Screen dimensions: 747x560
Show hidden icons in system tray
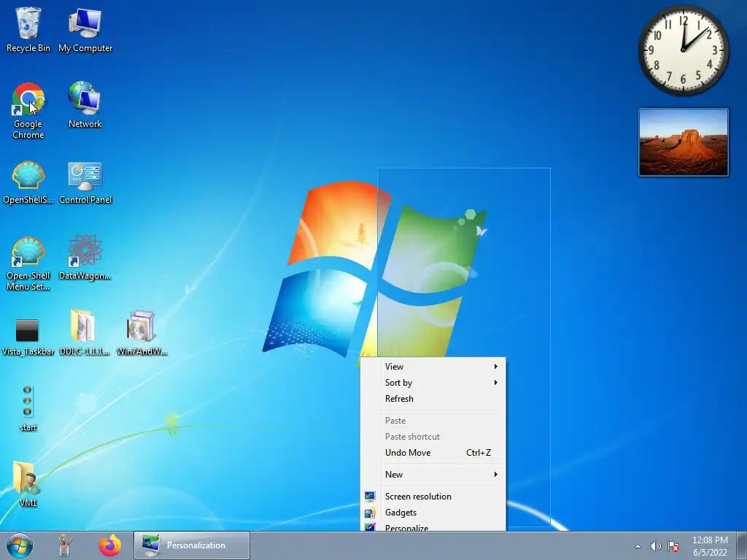(x=638, y=546)
